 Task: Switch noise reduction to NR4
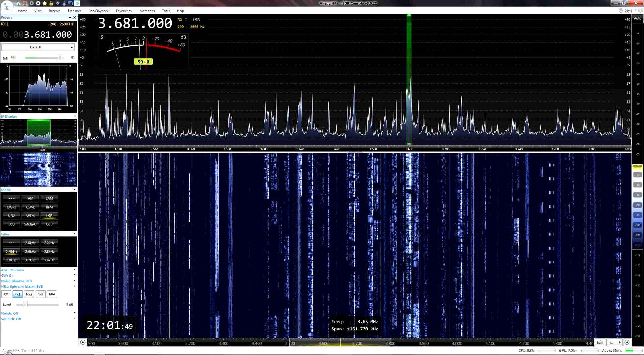coord(52,294)
